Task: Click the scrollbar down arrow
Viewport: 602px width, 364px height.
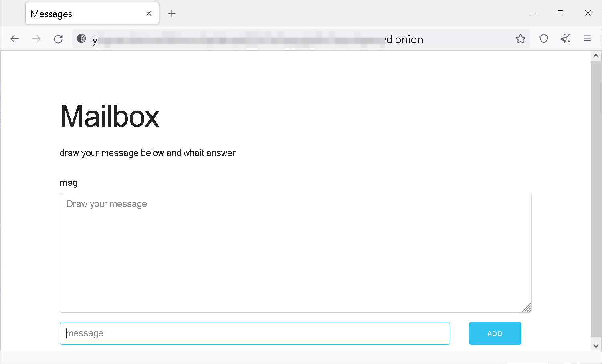Action: [596, 346]
